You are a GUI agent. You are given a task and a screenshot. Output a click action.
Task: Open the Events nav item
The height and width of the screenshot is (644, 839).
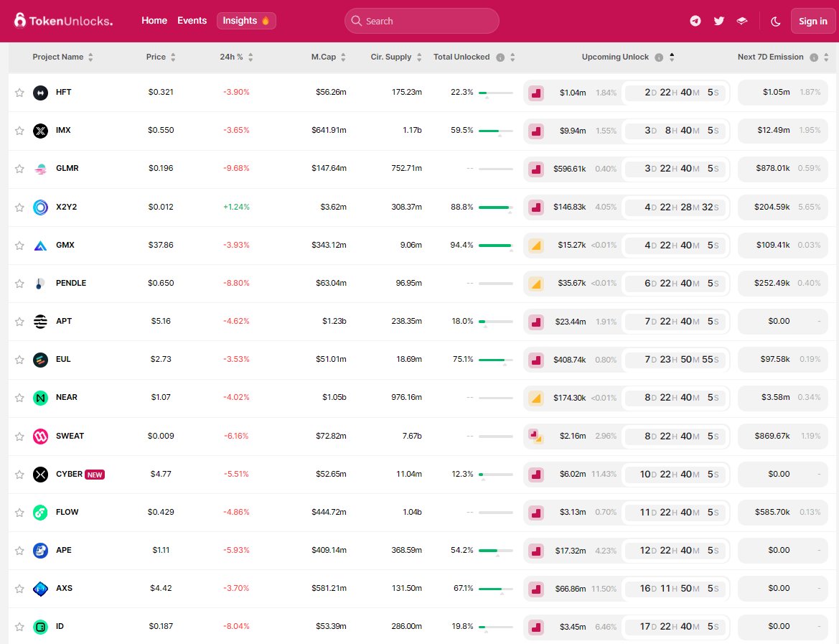[192, 20]
